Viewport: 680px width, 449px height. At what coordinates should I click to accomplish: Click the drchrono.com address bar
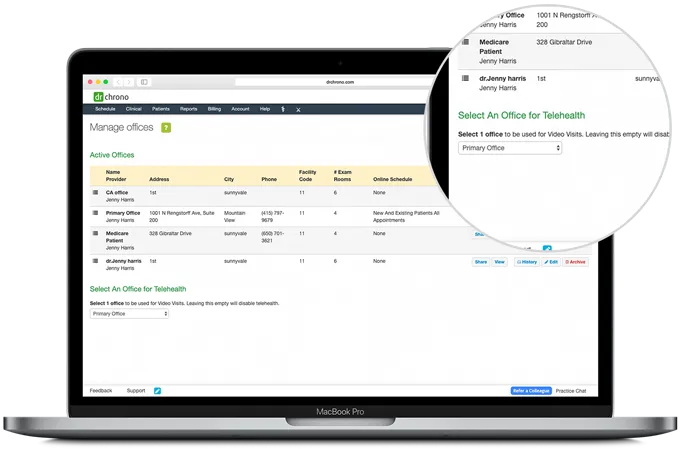coord(340,82)
